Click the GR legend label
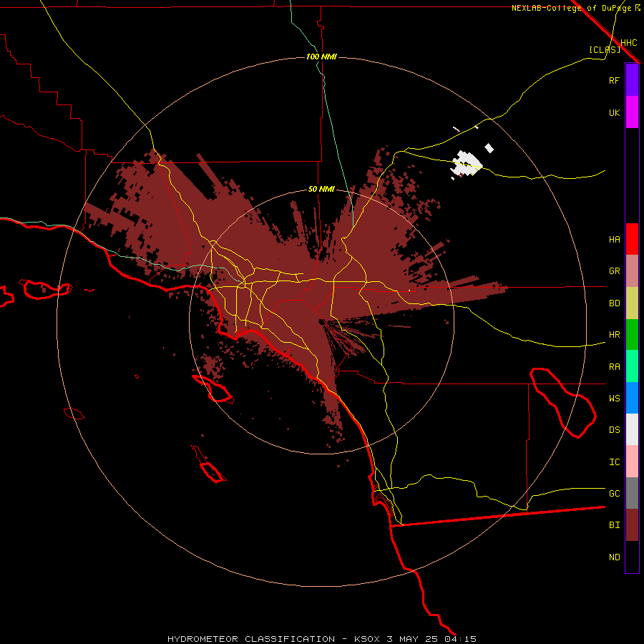The height and width of the screenshot is (644, 644). click(614, 271)
